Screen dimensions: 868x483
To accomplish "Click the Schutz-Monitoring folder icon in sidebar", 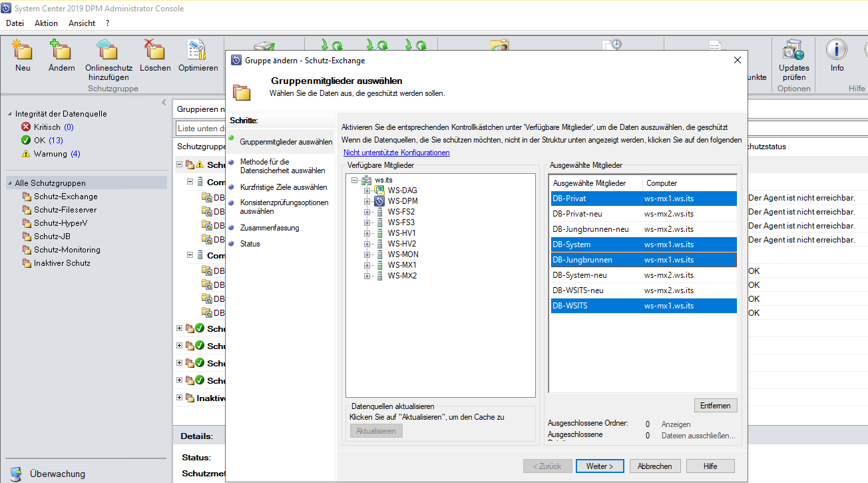I will point(27,250).
